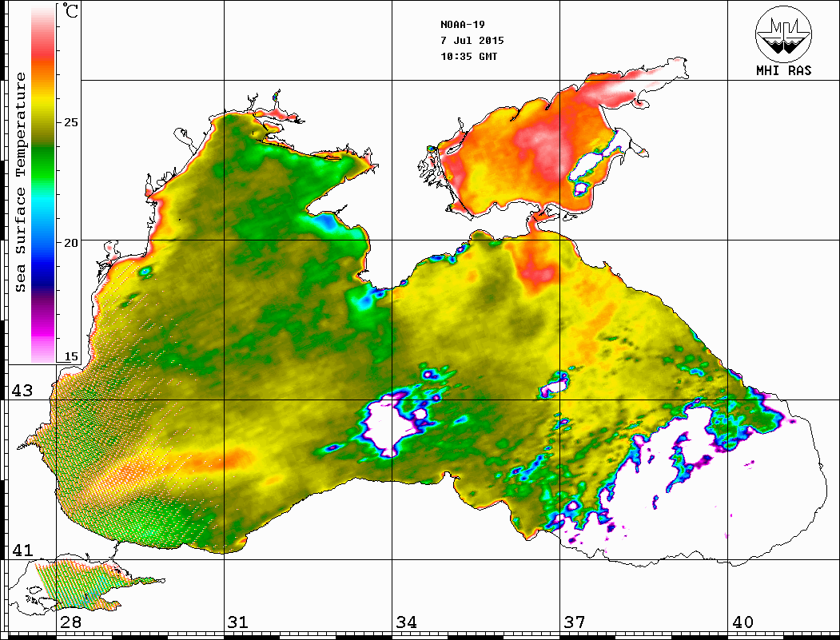Click the MHI RAS logo emblem
Screen dimensions: 840x640
(x=783, y=34)
